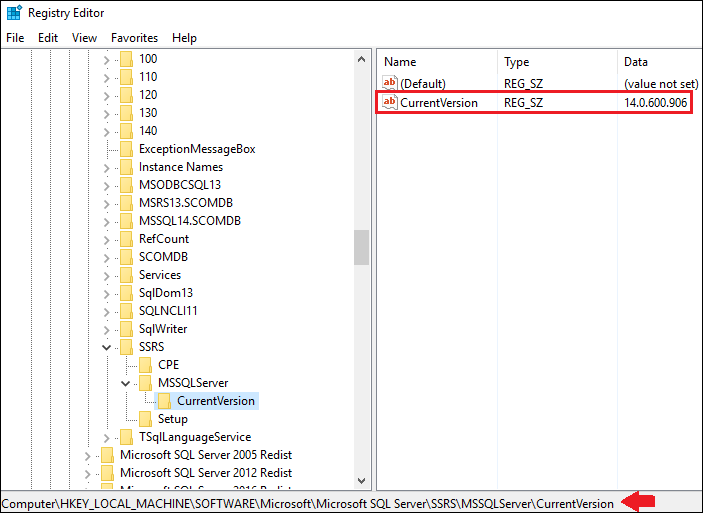
Task: Click the TSqlLanguageService folder icon
Action: [126, 437]
